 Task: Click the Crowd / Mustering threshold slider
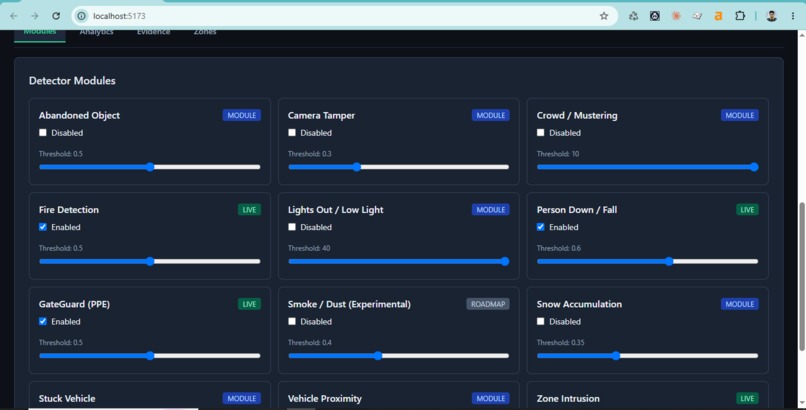(648, 167)
